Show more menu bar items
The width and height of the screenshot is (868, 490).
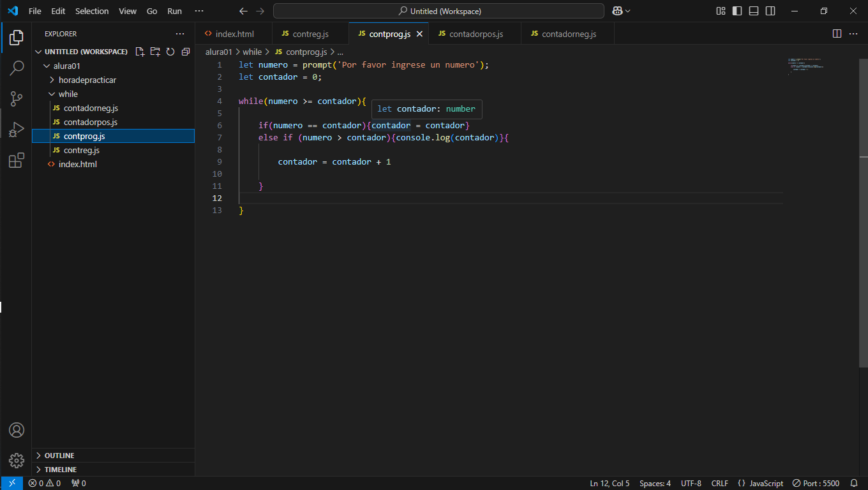pyautogui.click(x=199, y=11)
